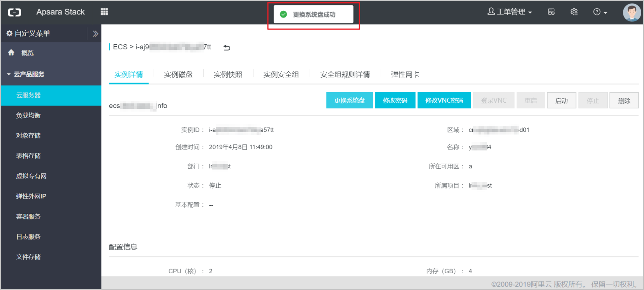Click the 概览 home icon
This screenshot has width=644, height=290.
[11, 52]
